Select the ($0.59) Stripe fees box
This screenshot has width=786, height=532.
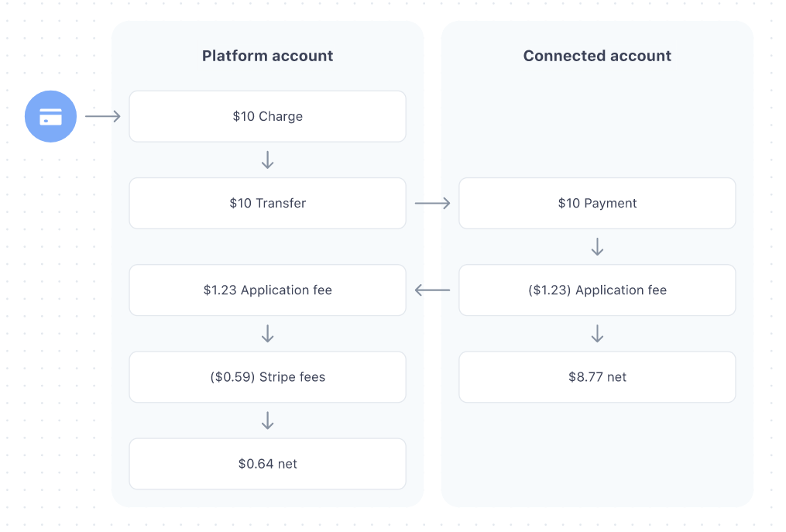tap(268, 377)
